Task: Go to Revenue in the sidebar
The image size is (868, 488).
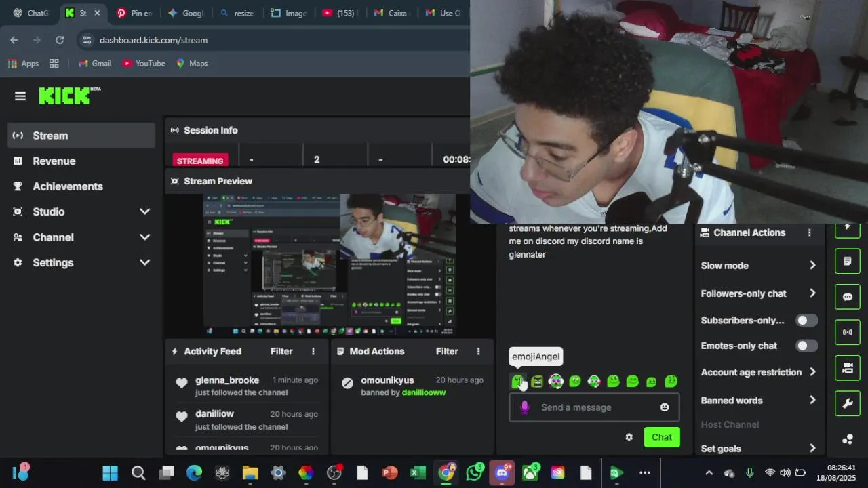Action: (x=81, y=161)
